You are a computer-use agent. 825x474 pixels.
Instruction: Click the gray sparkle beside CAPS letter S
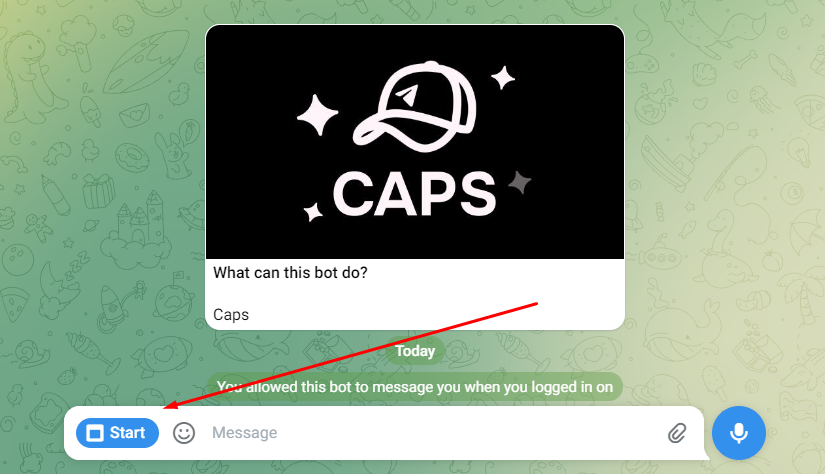(x=520, y=183)
